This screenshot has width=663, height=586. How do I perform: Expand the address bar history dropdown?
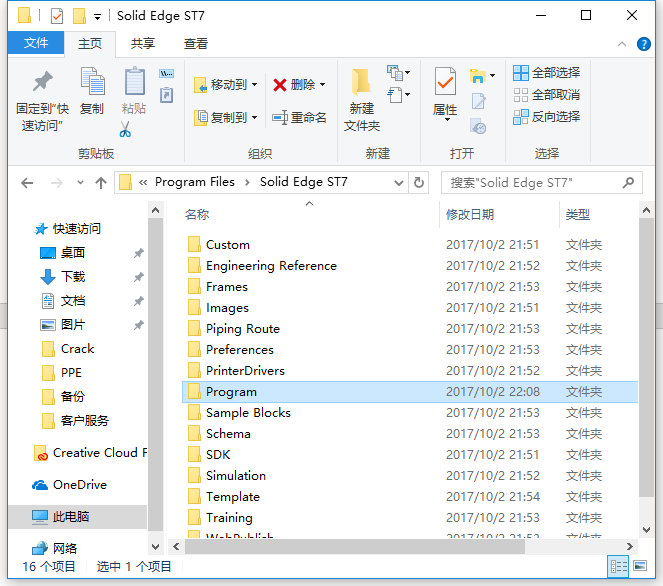pyautogui.click(x=398, y=183)
